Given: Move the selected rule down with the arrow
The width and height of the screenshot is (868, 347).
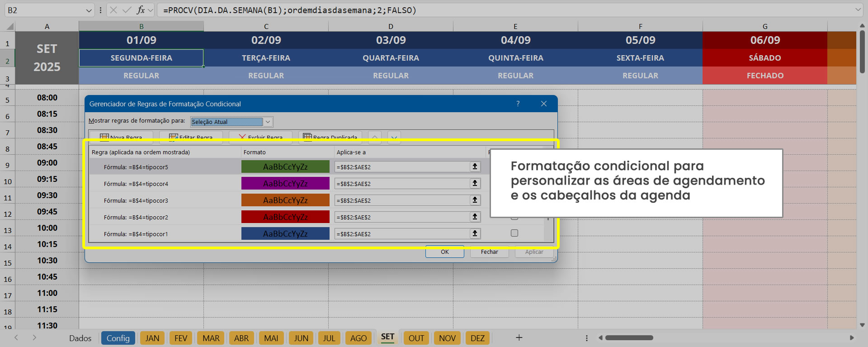Looking at the screenshot, I should click(x=394, y=137).
